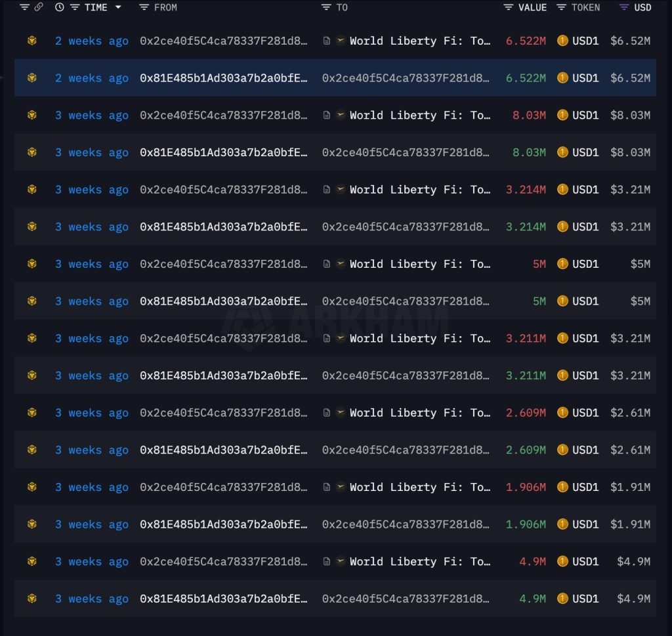Click USD1 token coin icon in $8.03M red row

click(x=562, y=115)
